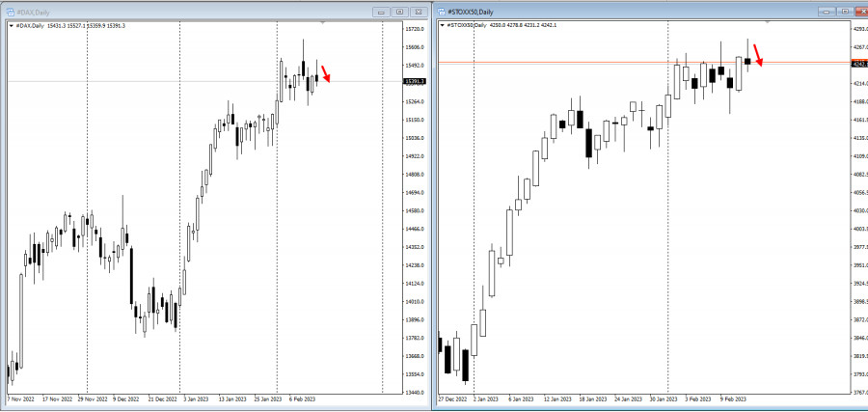Click the 18 Jan 2023 date on STOXX50 axis
Screen dimensions: 868x412
pos(595,398)
